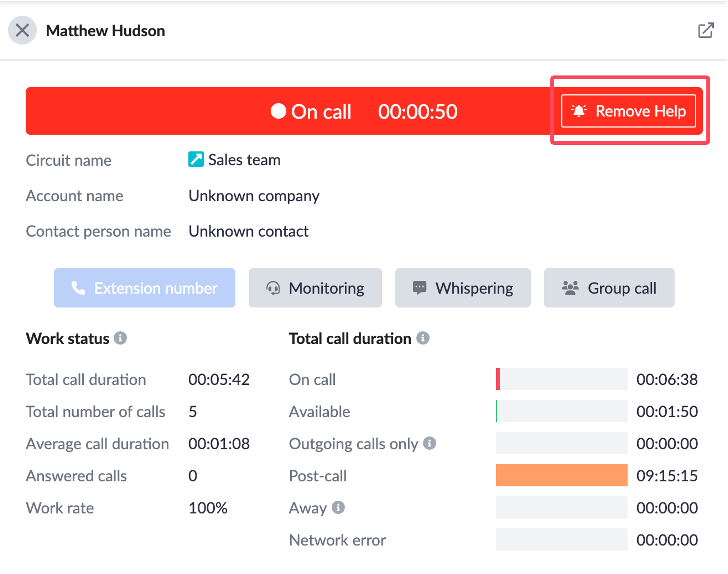This screenshot has height=574, width=728.
Task: Click the Sales team outgoing arrow icon
Action: (x=196, y=159)
